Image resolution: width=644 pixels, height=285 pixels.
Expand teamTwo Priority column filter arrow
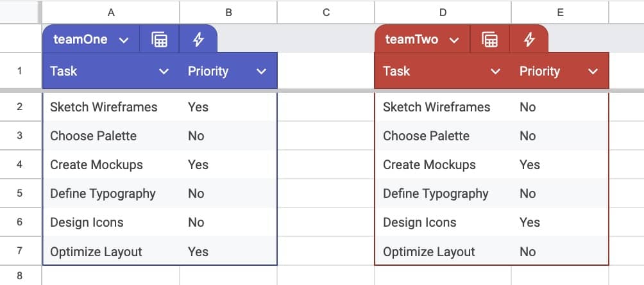[593, 72]
